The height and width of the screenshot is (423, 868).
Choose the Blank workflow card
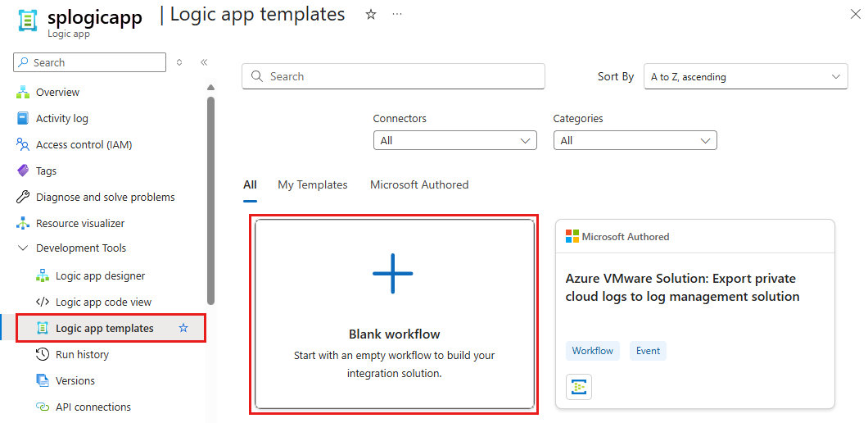click(394, 314)
